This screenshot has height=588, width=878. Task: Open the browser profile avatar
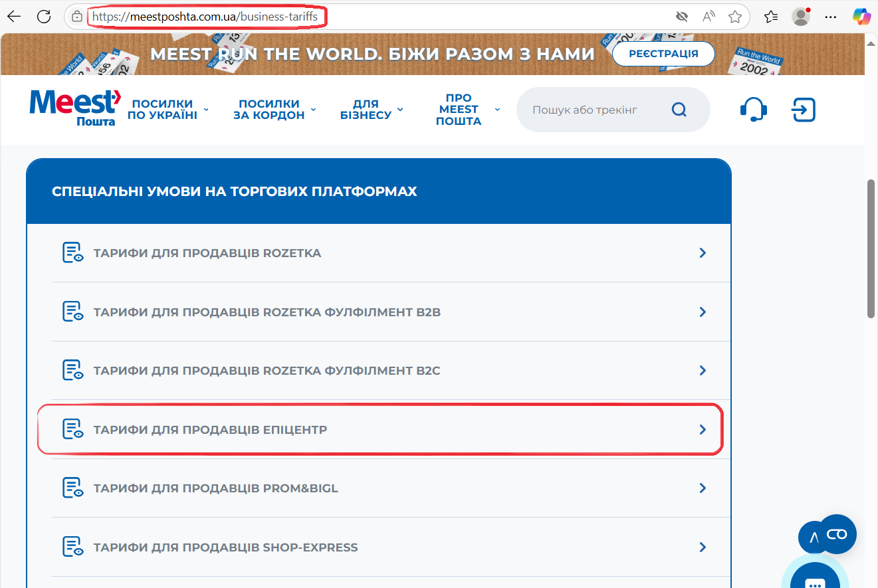(x=802, y=17)
